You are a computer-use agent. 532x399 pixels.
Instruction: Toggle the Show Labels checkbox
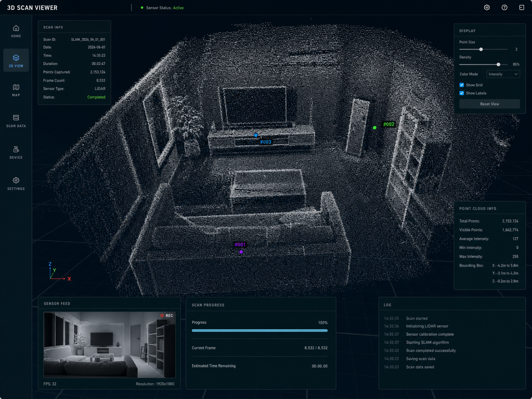(x=461, y=93)
